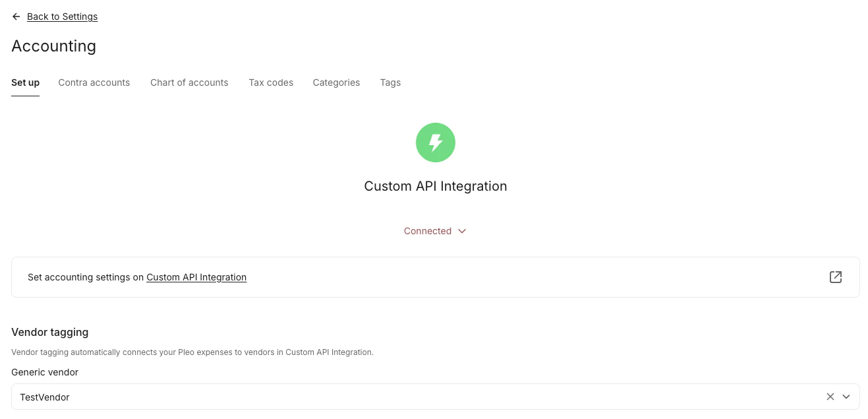
Task: Clear the TestVendor selection with X
Action: (830, 397)
